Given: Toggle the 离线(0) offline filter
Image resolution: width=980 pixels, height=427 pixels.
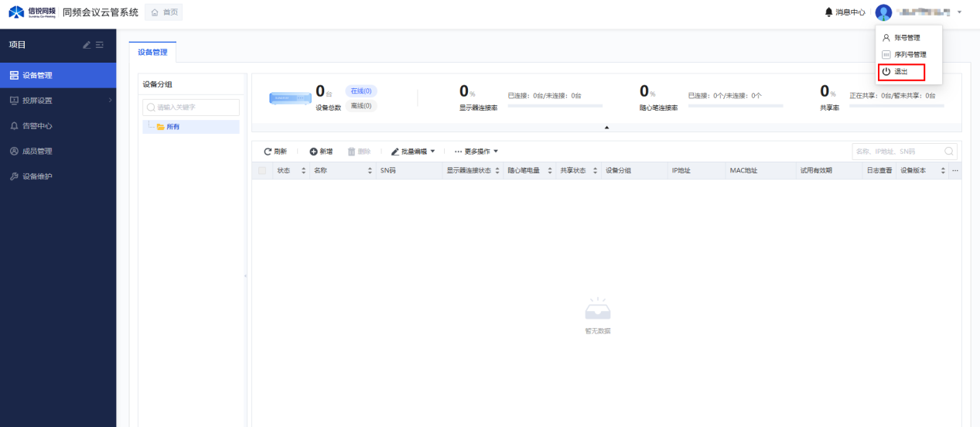Looking at the screenshot, I should point(360,106).
